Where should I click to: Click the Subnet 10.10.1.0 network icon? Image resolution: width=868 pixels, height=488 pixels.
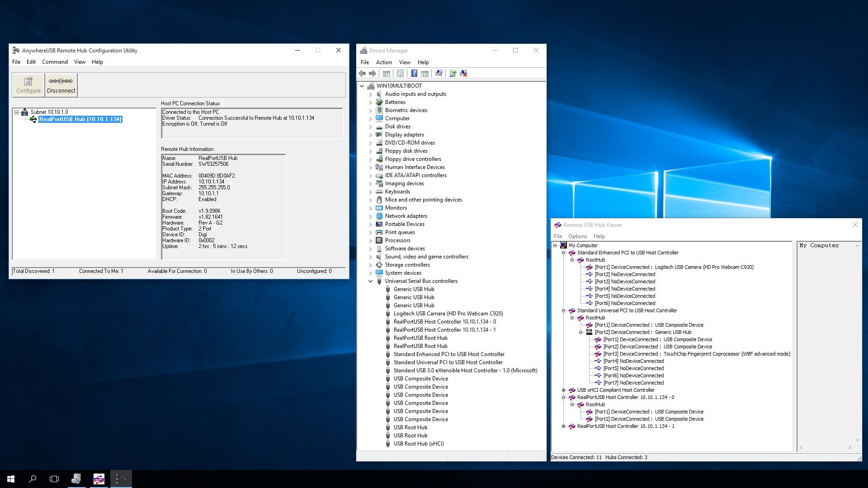(x=24, y=112)
